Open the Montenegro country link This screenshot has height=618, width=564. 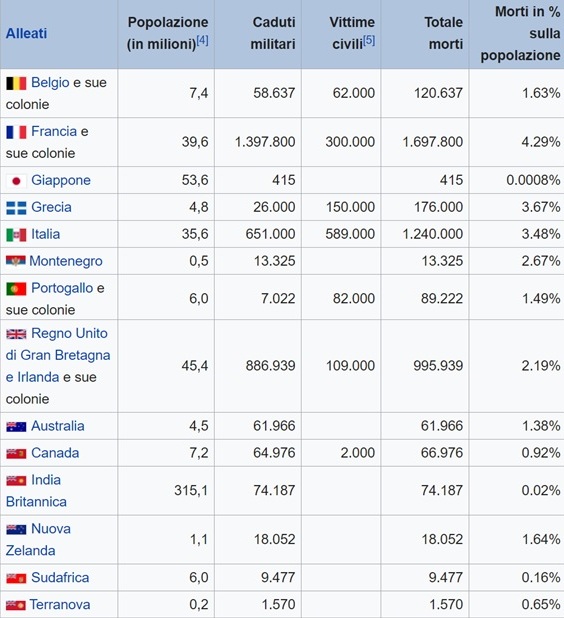tap(66, 261)
